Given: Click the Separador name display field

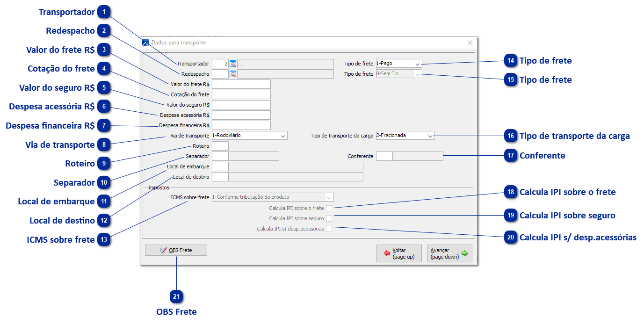Looking at the screenshot, I should click(254, 156).
